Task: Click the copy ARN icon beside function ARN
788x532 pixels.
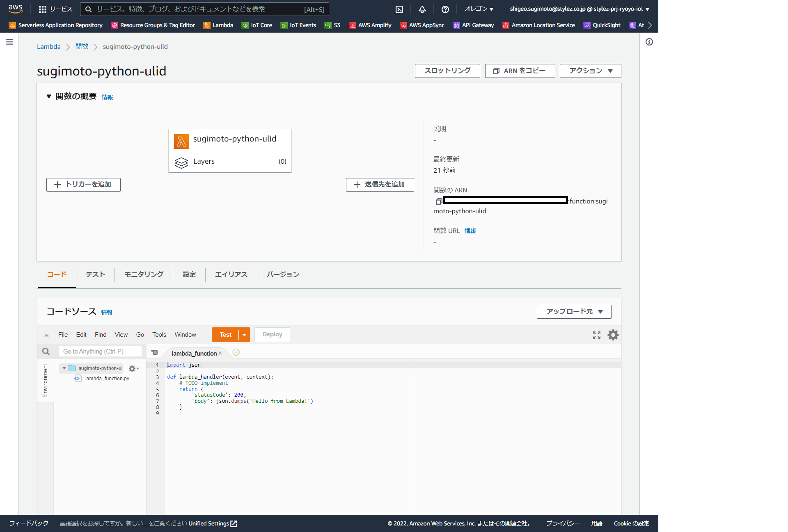Action: 438,201
